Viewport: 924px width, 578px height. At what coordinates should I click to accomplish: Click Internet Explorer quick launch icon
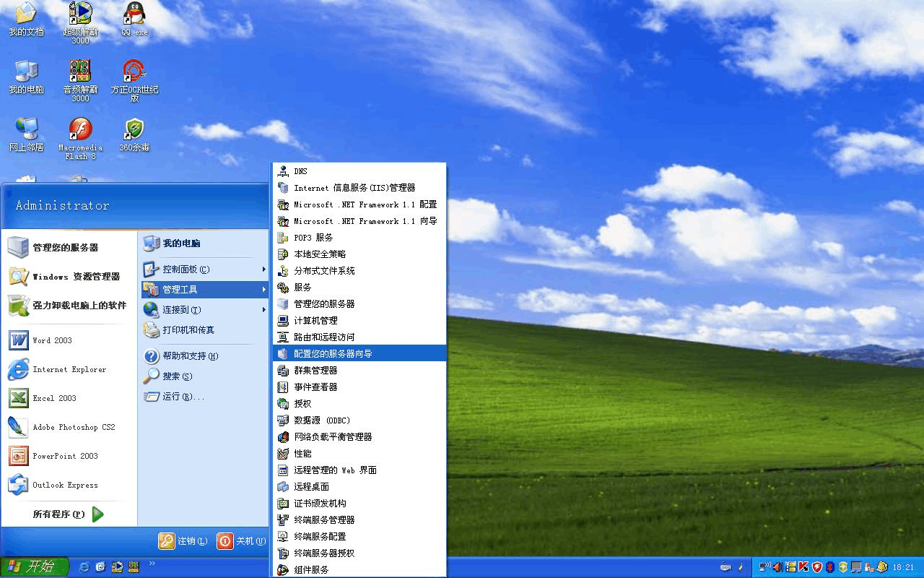(84, 567)
